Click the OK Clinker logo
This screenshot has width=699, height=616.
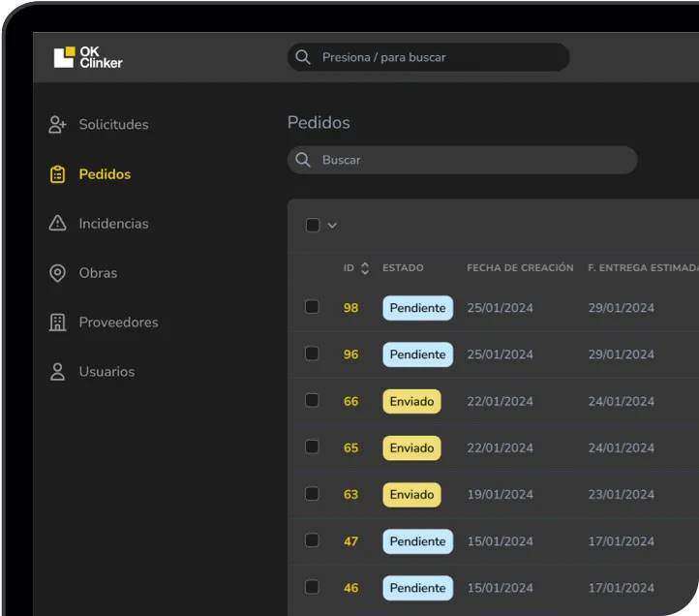click(88, 57)
